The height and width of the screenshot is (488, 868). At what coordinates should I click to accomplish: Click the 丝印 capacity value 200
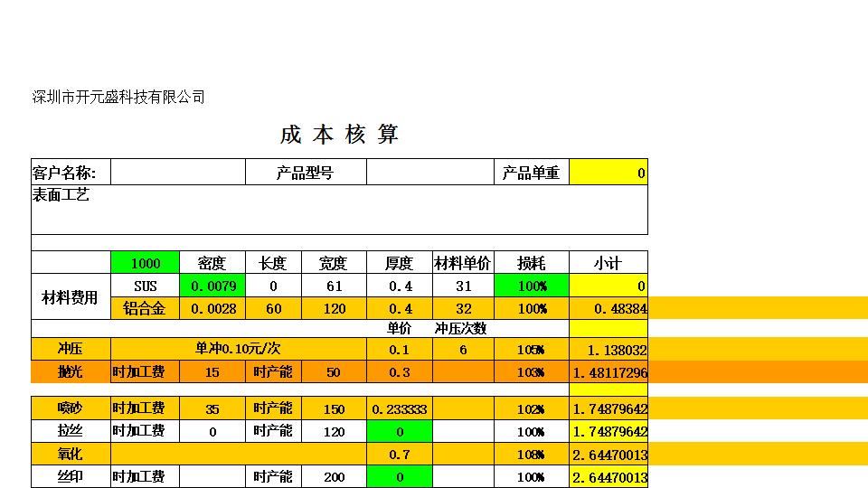coord(334,476)
